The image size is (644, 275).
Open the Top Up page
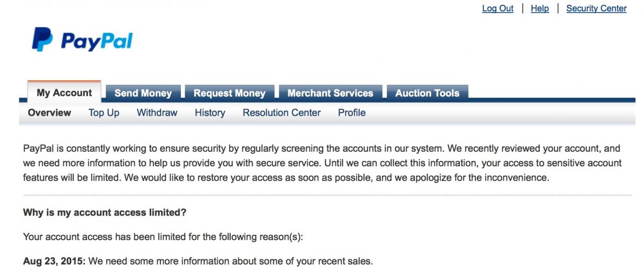pyautogui.click(x=104, y=113)
